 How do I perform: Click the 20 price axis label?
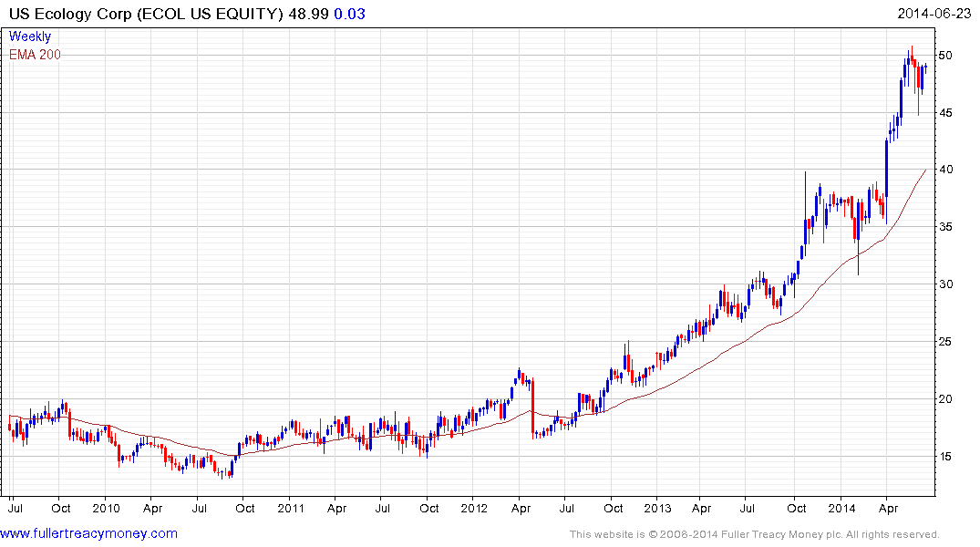pyautogui.click(x=945, y=398)
